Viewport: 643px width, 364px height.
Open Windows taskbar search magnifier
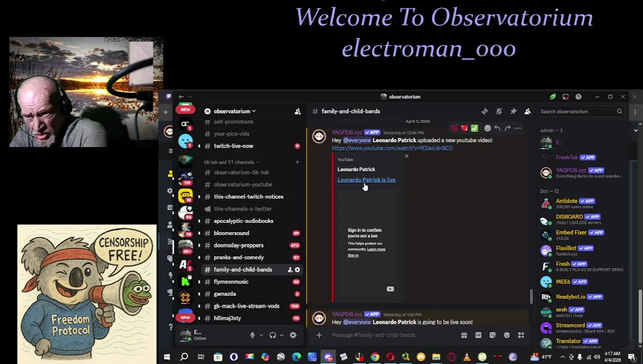click(184, 357)
